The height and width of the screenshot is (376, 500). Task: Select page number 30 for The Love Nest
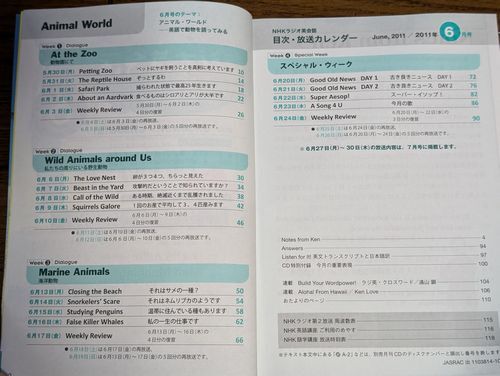point(240,178)
